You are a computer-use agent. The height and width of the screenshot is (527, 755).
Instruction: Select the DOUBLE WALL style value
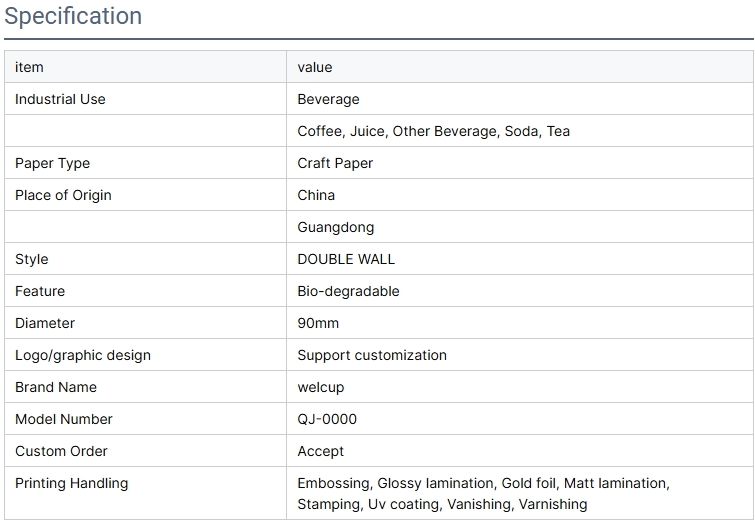click(346, 259)
